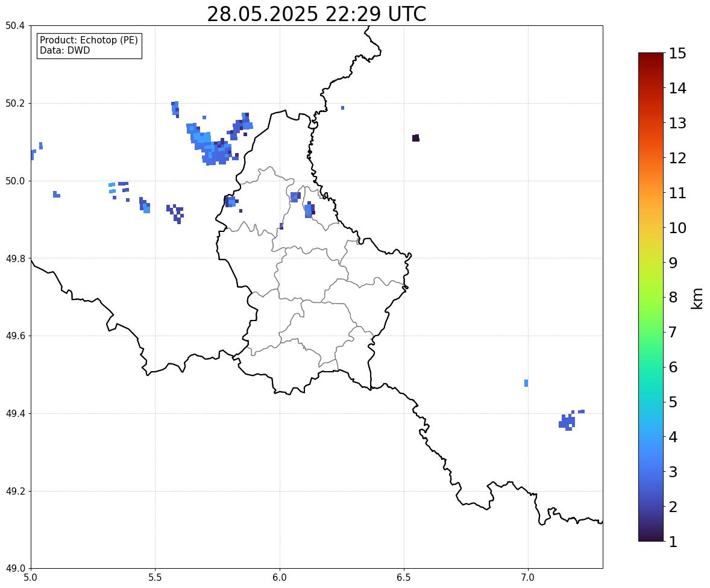Click the colorbar label '12'
The image size is (710, 588).
click(677, 158)
